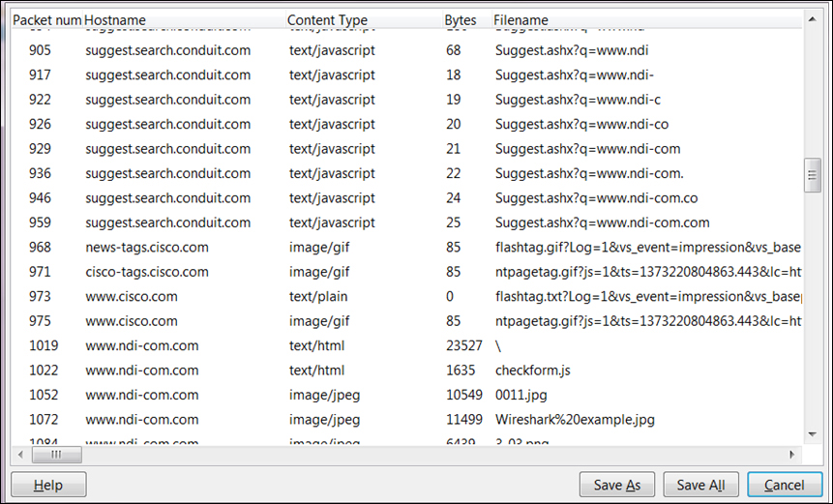Click image/jpeg type in row 1072
This screenshot has height=504, width=833.
point(324,420)
